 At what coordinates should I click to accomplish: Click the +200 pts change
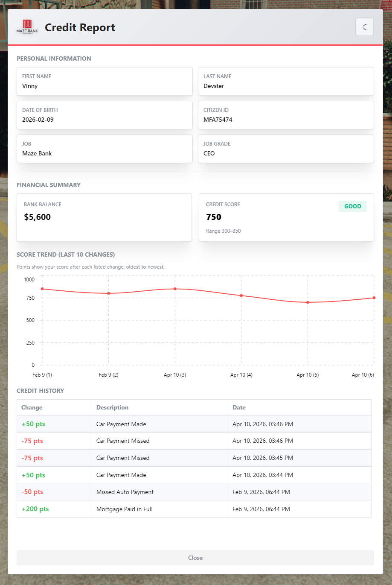coord(35,509)
